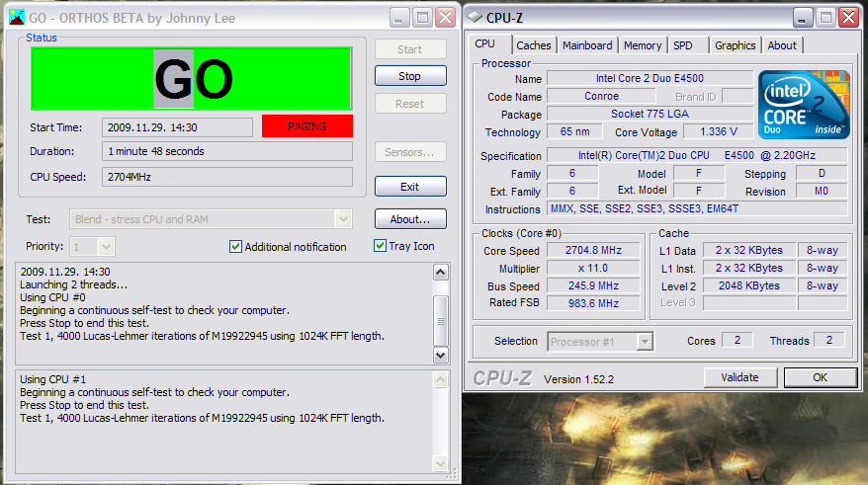Open the Sensors... button

click(410, 152)
